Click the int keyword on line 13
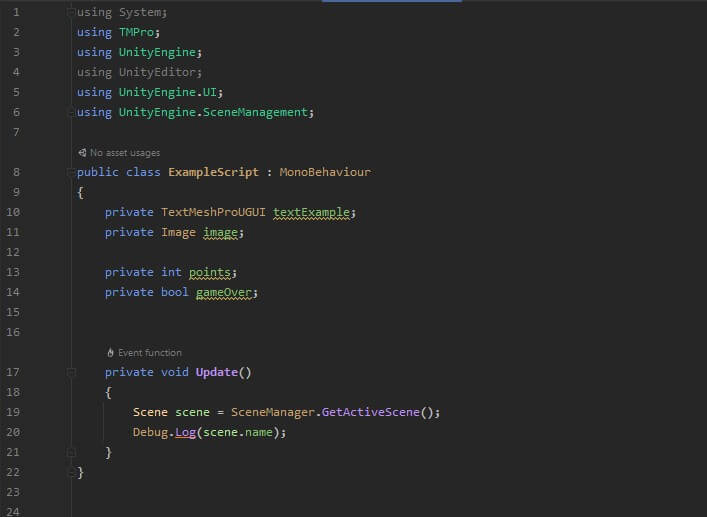 tap(171, 272)
